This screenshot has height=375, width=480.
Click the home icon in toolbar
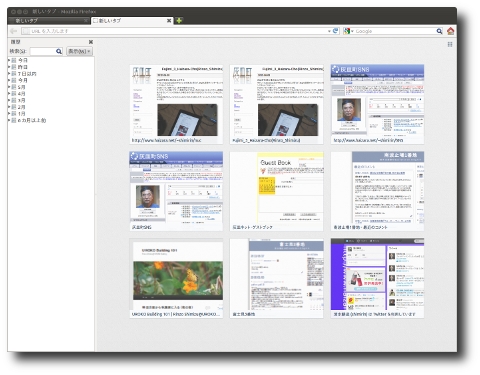450,31
